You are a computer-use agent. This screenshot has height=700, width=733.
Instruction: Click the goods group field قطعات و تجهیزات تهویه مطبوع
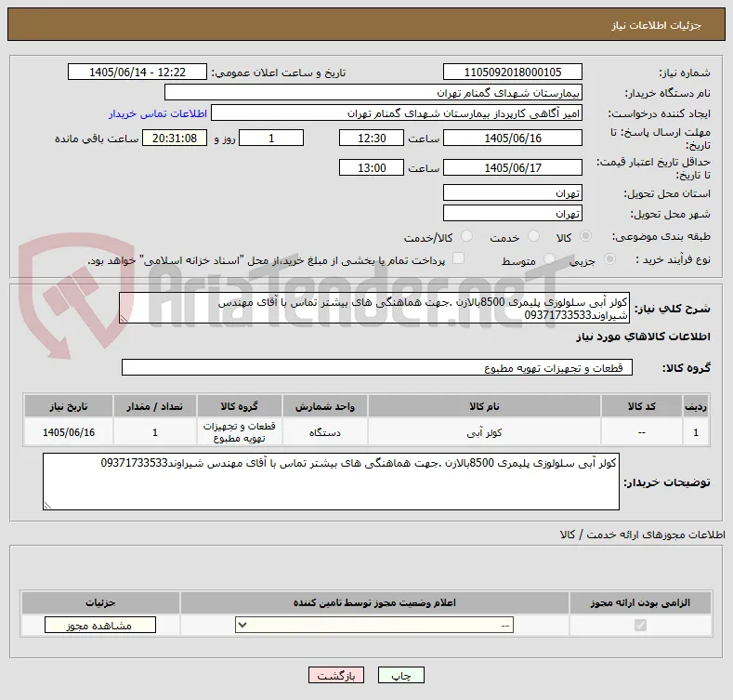tap(377, 368)
